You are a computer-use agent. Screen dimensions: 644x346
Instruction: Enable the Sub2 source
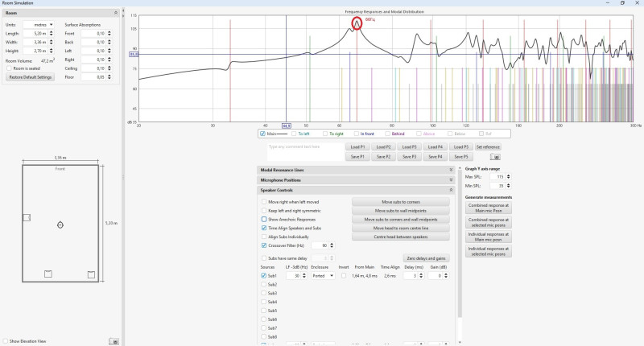click(264, 284)
